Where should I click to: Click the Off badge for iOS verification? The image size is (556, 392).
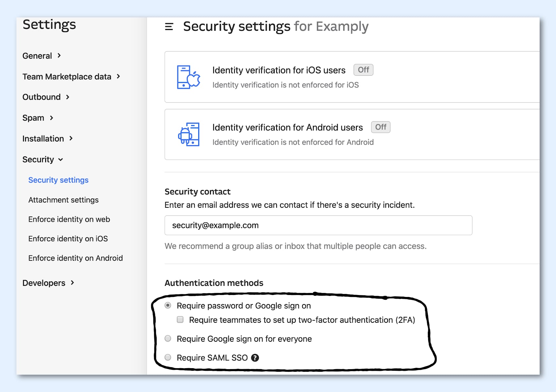tap(363, 70)
